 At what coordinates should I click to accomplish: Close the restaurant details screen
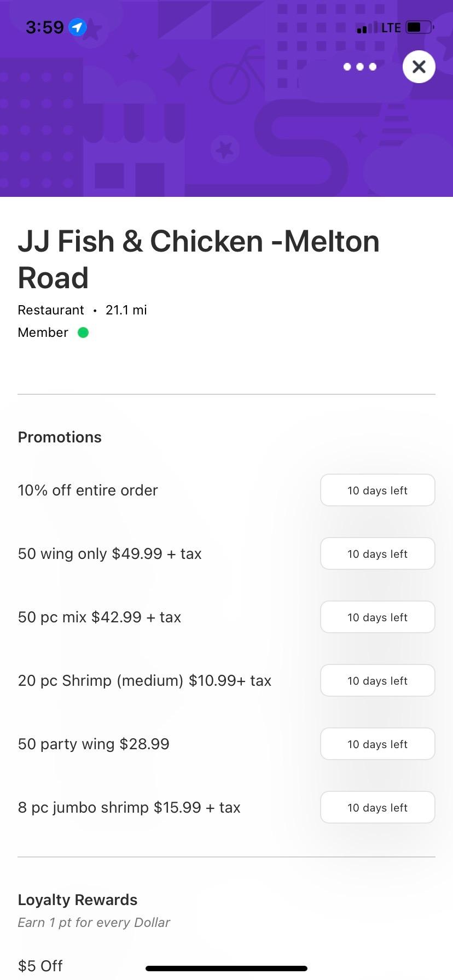[419, 67]
